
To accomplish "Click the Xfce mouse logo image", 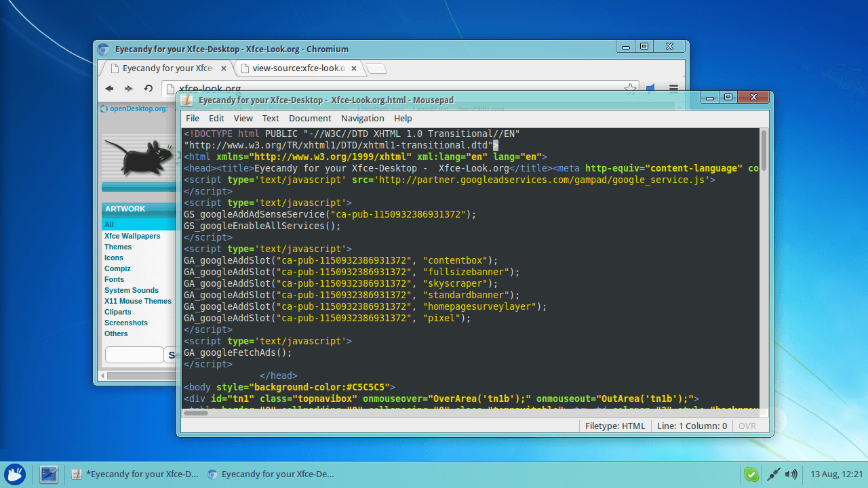I will [x=138, y=157].
